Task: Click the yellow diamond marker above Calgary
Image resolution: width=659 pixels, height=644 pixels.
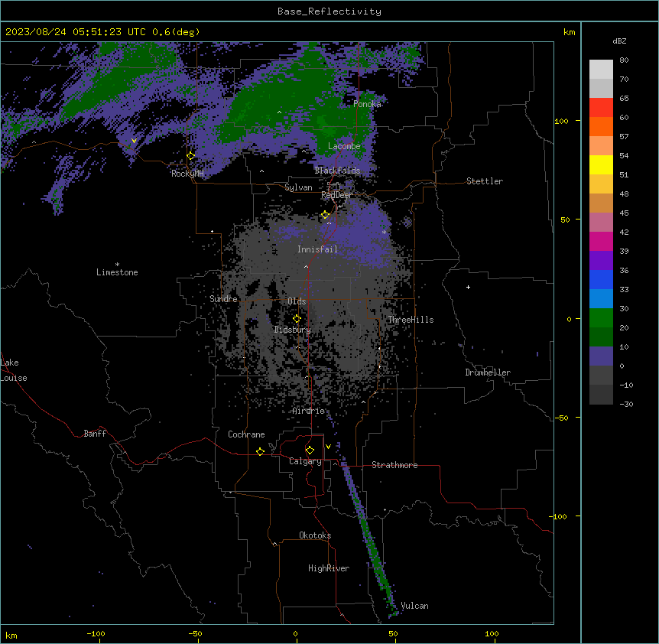Action: pyautogui.click(x=310, y=450)
